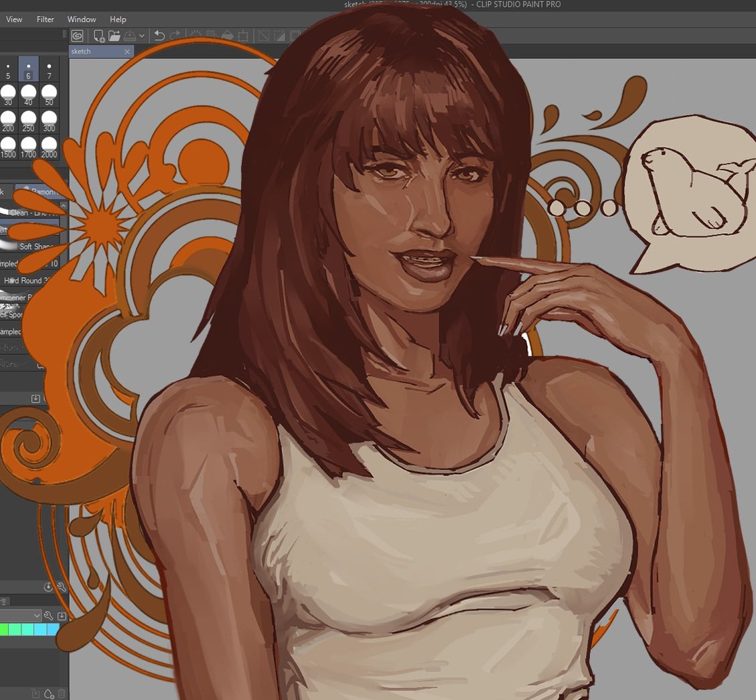This screenshot has height=700, width=756.
Task: Click the Fill bucket icon in toolbar
Action: [228, 36]
